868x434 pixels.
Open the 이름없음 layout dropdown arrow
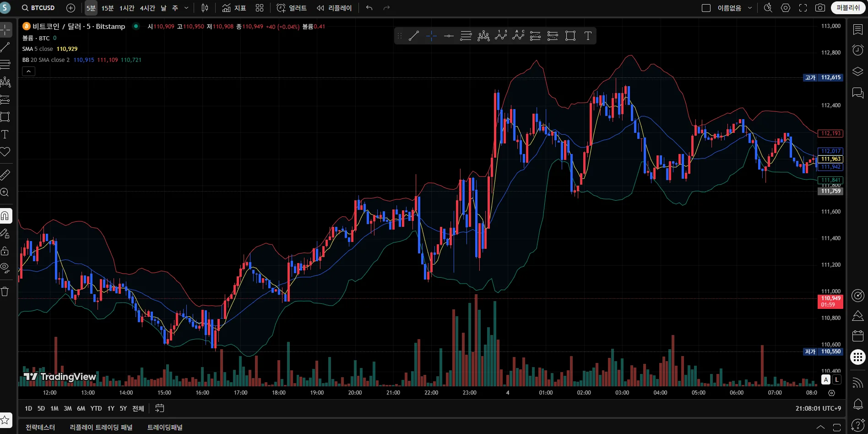coord(750,8)
